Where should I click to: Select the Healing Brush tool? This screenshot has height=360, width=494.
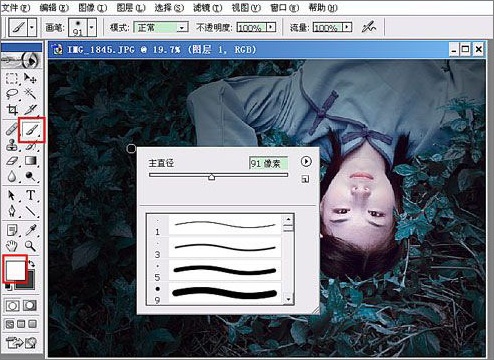[11, 129]
